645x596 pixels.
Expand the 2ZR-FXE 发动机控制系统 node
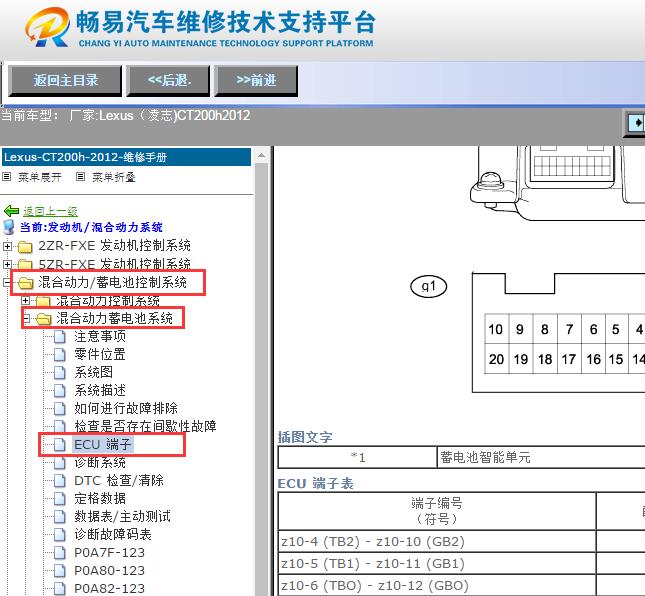(7, 246)
